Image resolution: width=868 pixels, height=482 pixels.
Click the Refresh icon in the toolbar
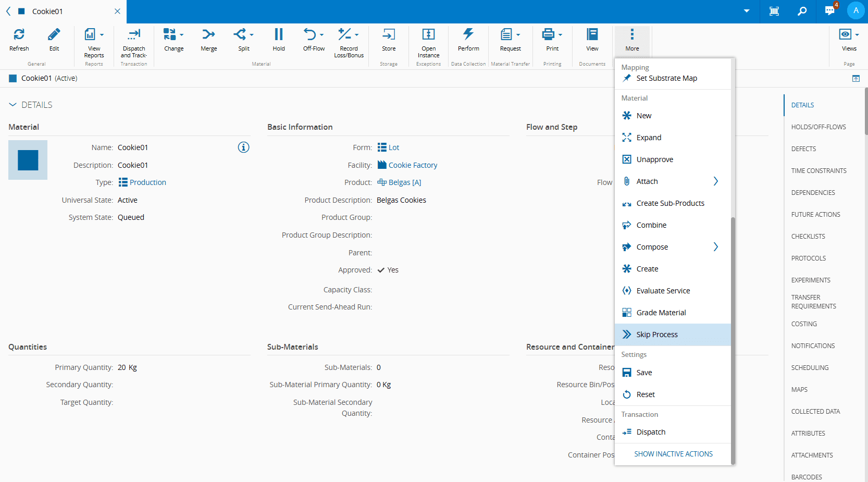tap(19, 35)
